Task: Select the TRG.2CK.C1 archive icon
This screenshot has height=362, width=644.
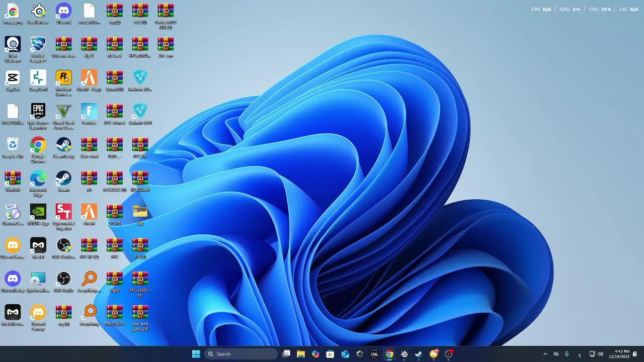Action: click(114, 315)
